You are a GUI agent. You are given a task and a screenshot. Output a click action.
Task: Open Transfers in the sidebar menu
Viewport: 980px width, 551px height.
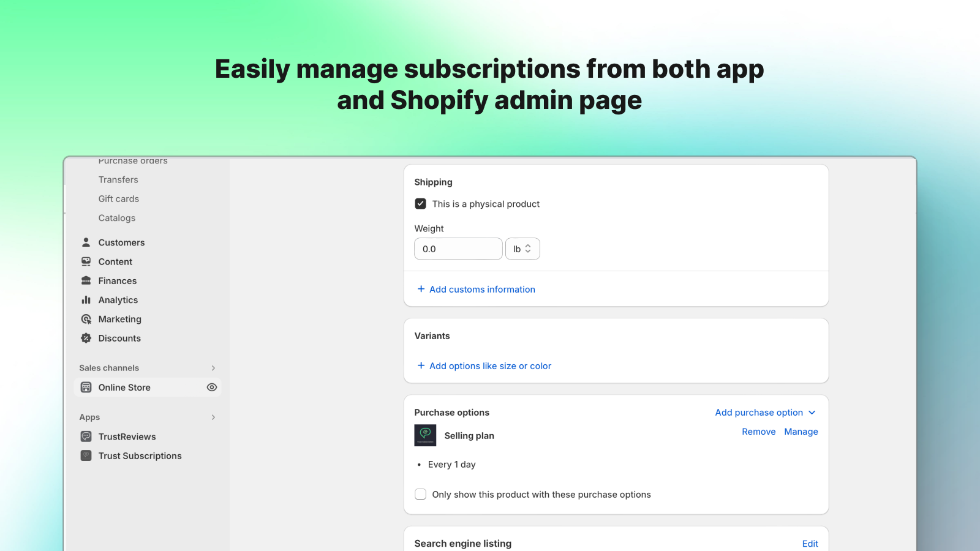(118, 179)
